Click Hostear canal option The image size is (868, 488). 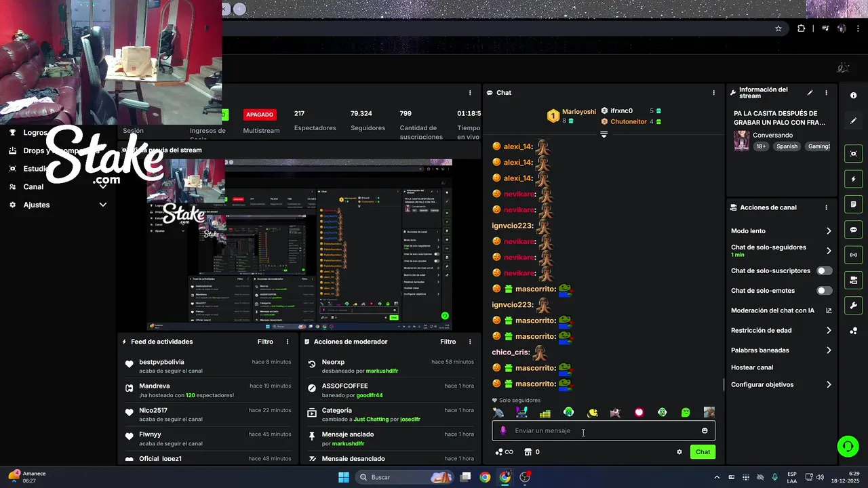752,367
